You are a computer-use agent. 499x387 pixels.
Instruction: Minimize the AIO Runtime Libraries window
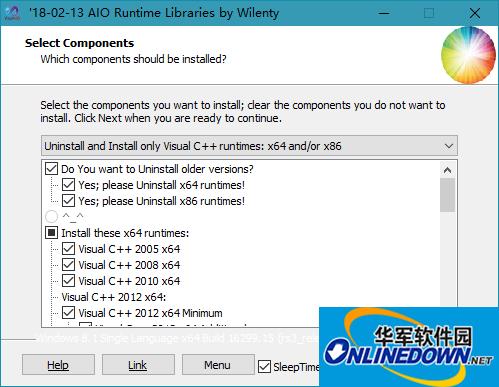(384, 13)
